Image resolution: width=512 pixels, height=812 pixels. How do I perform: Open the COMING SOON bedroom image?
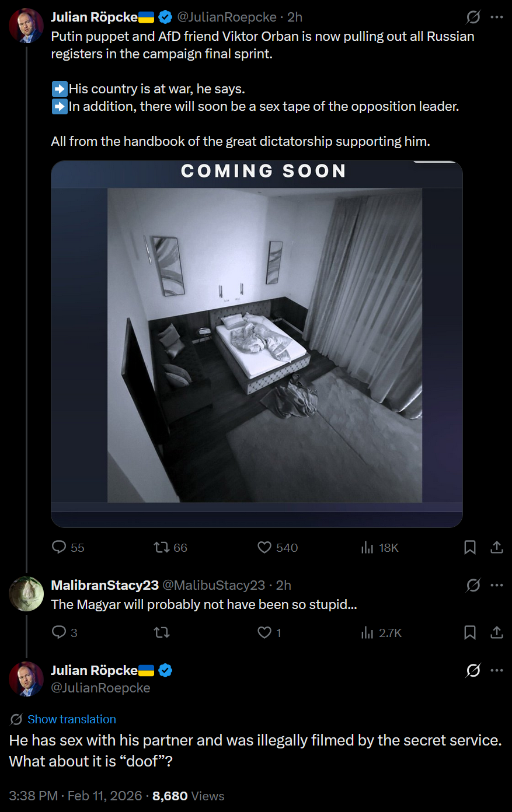tap(257, 344)
